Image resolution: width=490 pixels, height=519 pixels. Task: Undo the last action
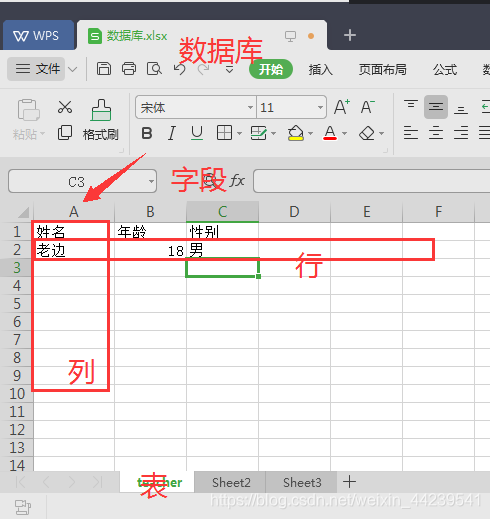[x=179, y=69]
